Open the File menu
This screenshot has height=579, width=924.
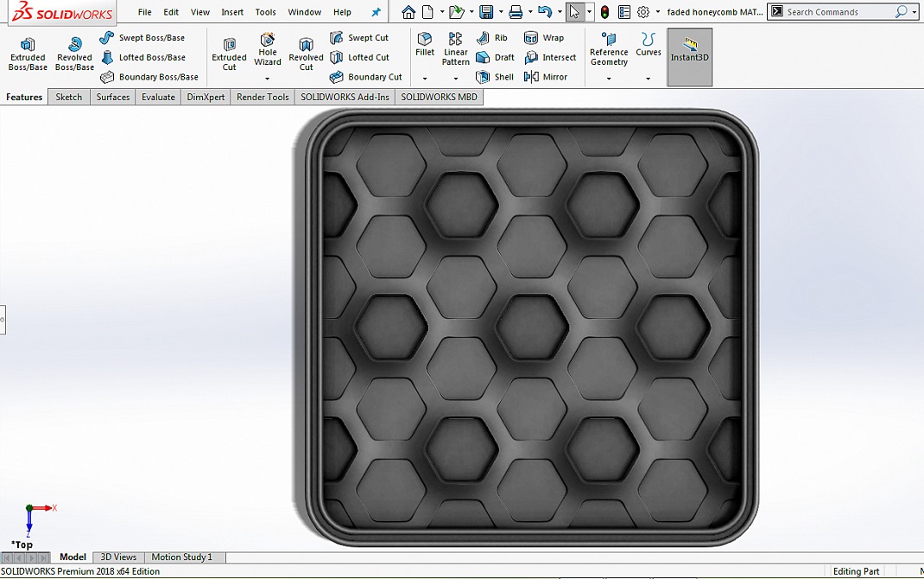144,12
